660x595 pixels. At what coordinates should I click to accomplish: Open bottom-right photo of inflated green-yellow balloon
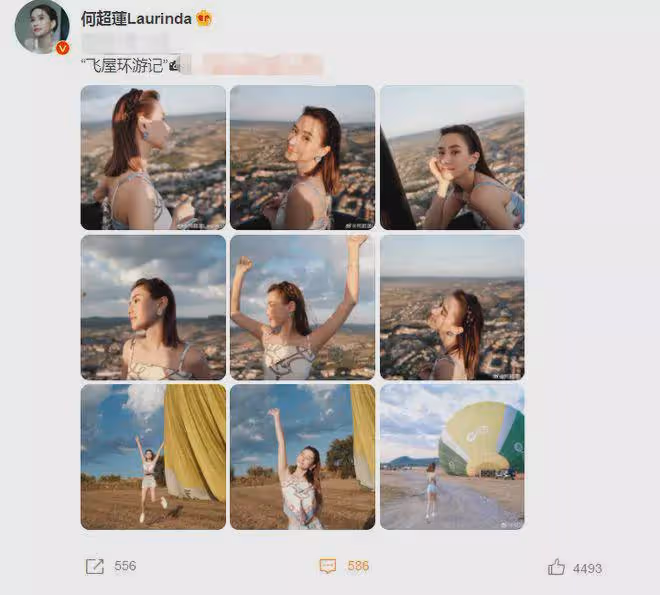pyautogui.click(x=452, y=457)
